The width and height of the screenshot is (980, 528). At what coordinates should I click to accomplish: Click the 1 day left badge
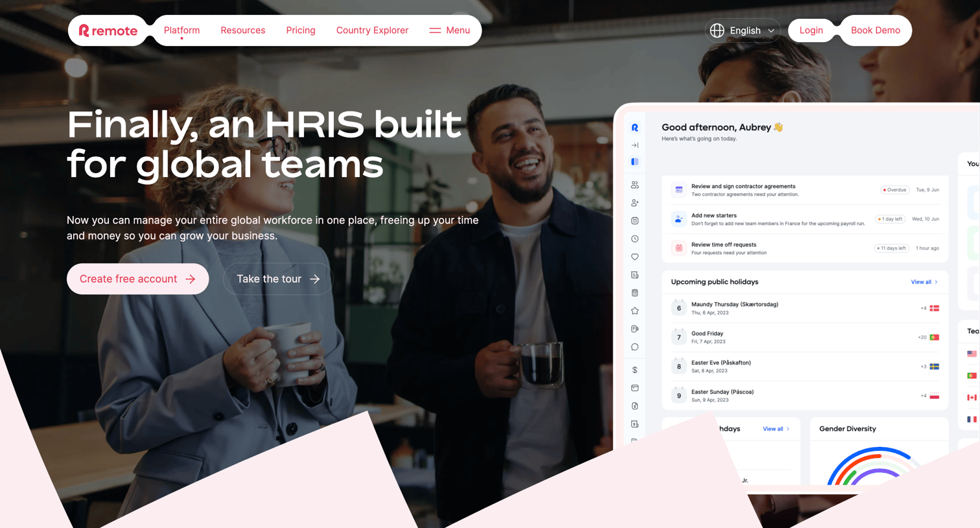coord(891,219)
